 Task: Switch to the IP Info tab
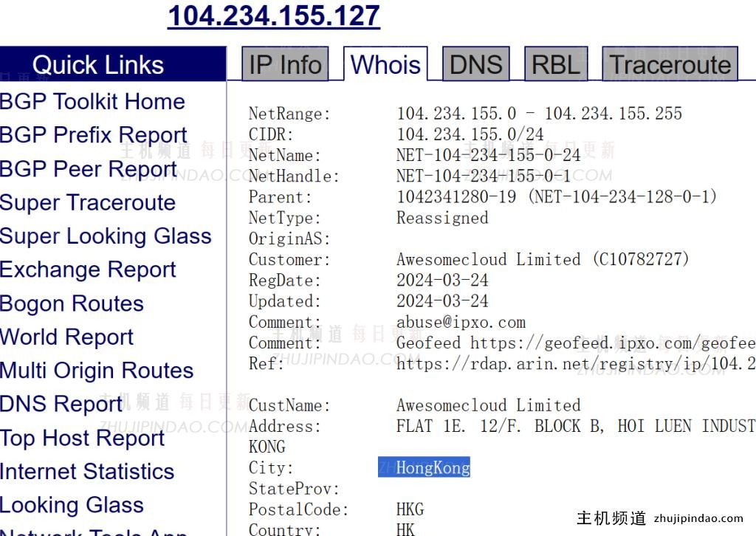pos(285,65)
